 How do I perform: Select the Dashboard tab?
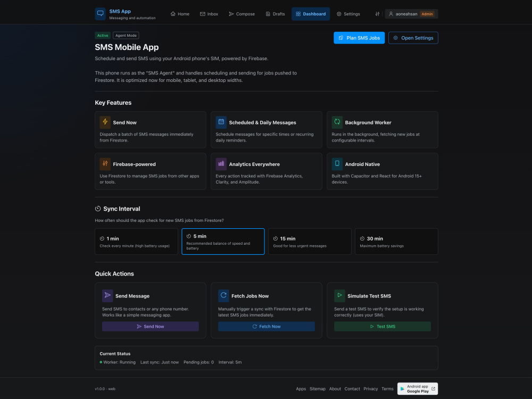point(311,14)
